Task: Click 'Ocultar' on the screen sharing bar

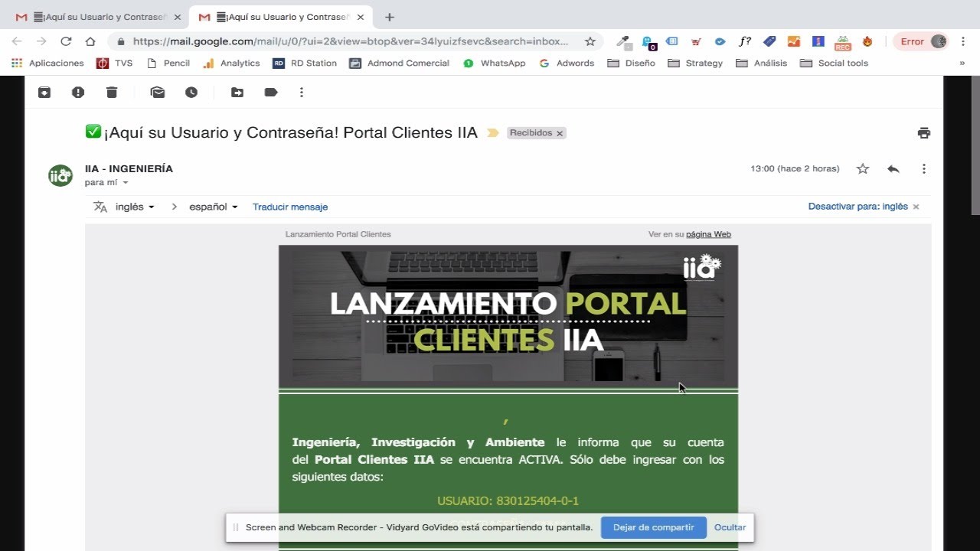Action: point(730,527)
